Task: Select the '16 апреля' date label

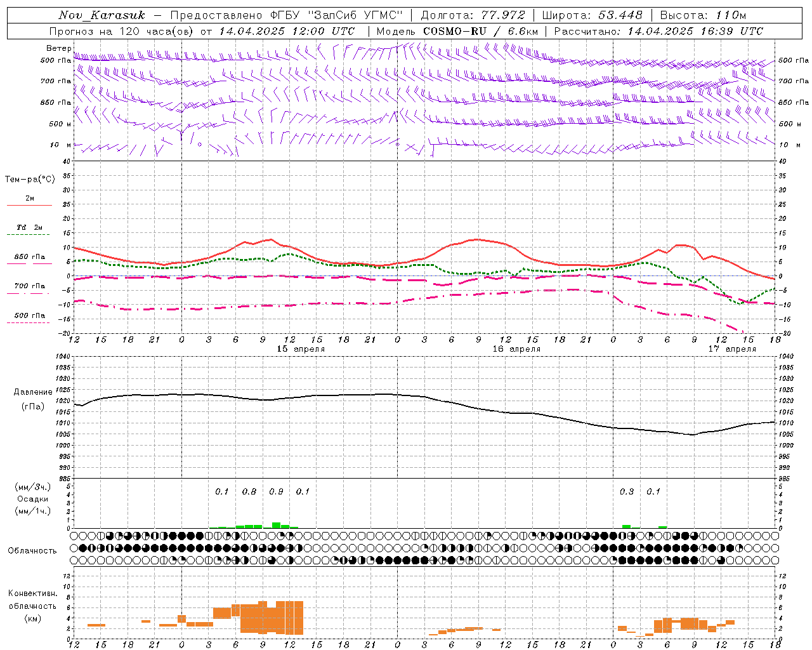Action: [x=516, y=349]
